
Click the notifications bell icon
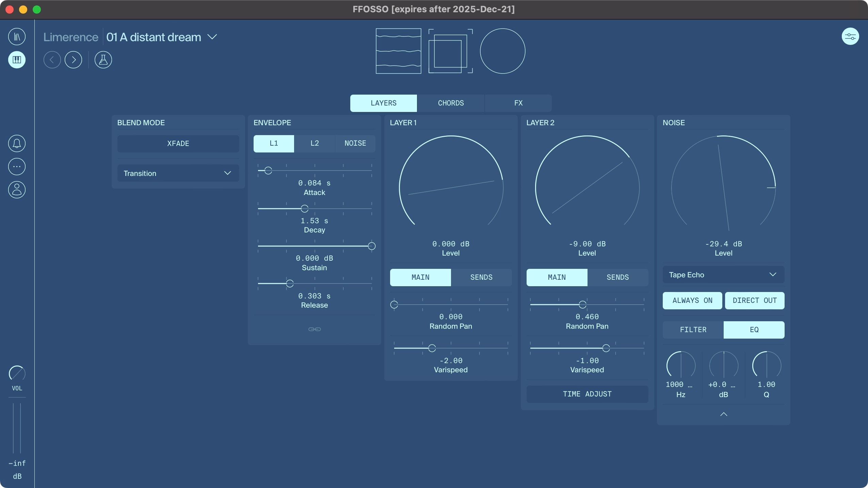pyautogui.click(x=16, y=143)
